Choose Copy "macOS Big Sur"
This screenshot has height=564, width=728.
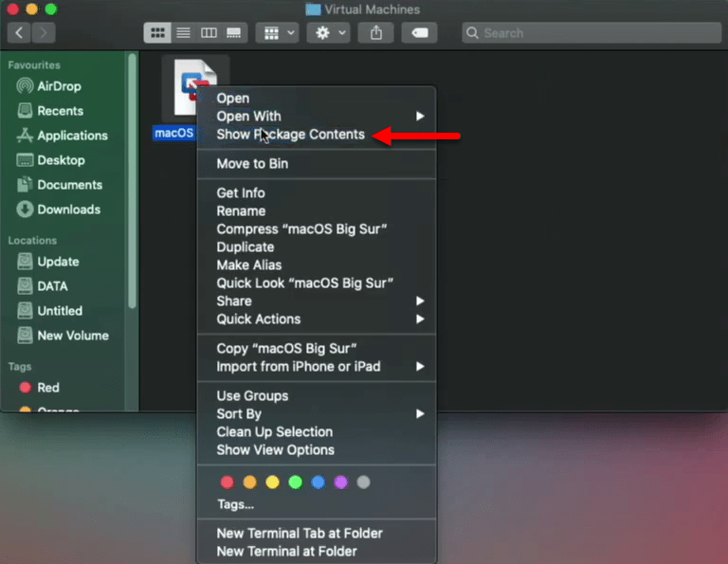(317, 349)
